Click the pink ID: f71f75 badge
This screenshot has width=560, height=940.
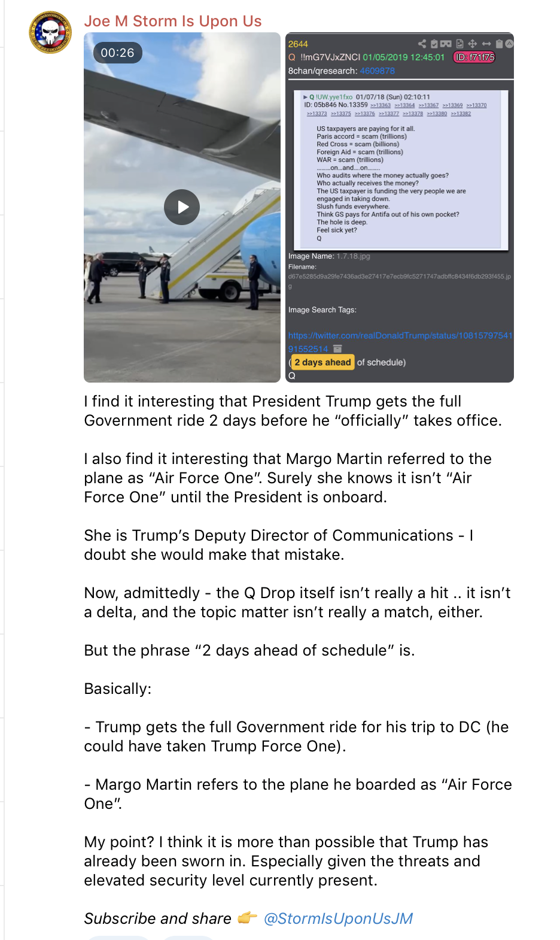474,57
